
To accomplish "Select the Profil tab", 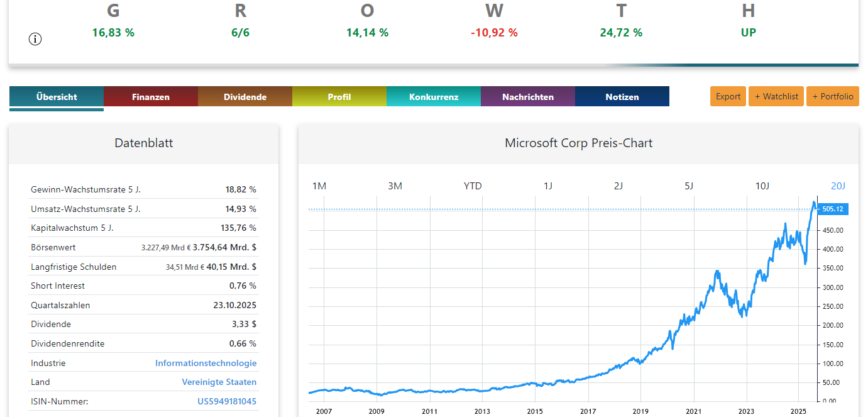I will point(339,97).
